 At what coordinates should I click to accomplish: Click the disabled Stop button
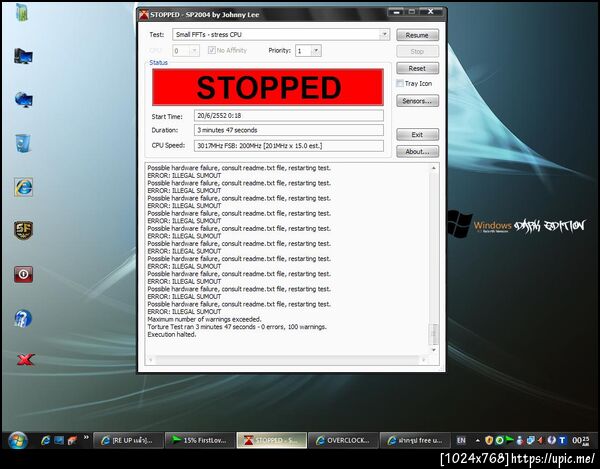tap(417, 51)
